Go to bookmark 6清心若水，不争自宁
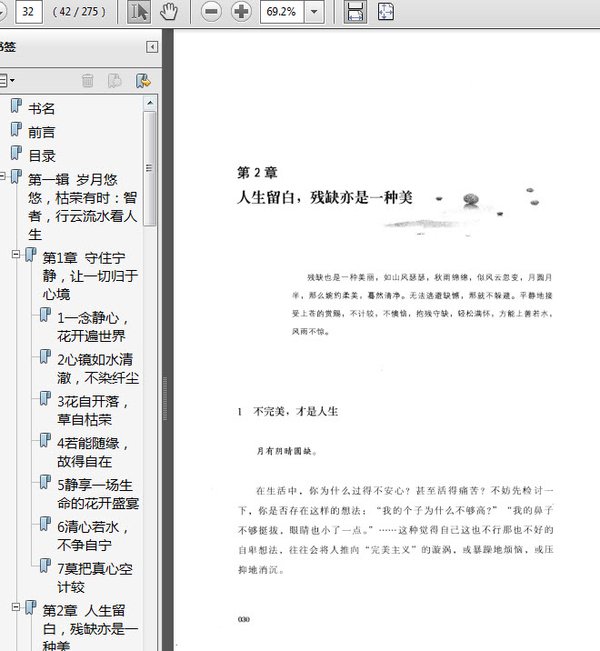This screenshot has width=600, height=651. [92, 536]
